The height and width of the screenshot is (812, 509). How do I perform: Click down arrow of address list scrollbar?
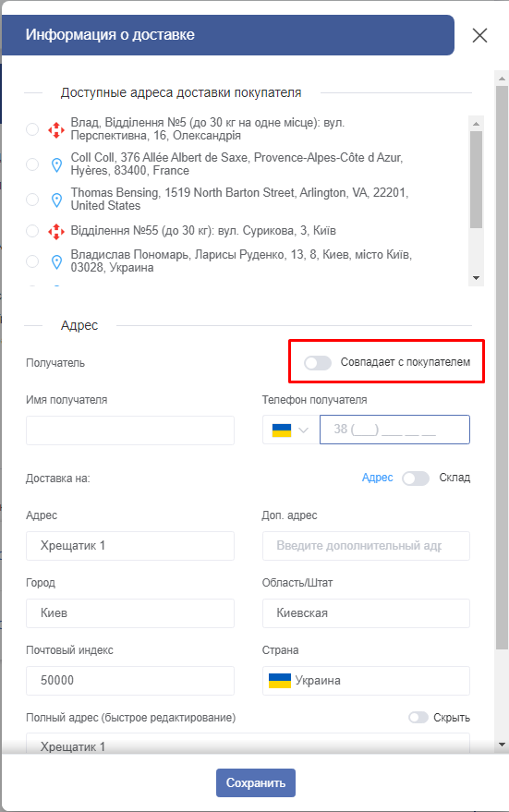(476, 278)
